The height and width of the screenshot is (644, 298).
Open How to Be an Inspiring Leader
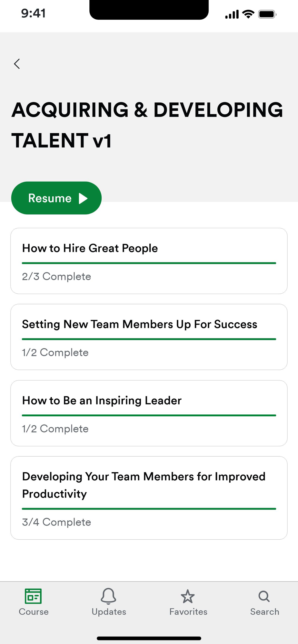pos(102,401)
